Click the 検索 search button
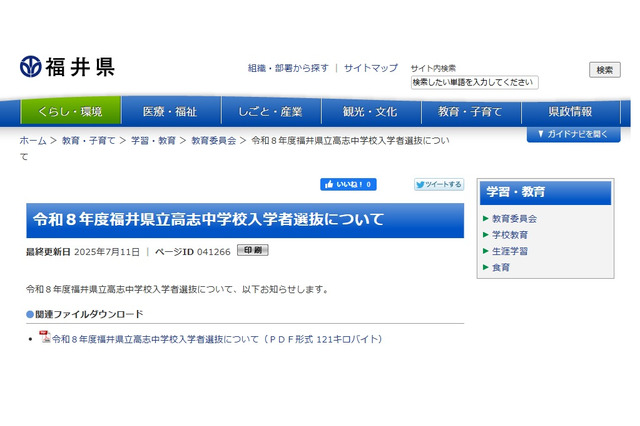The image size is (640, 426). click(x=604, y=70)
